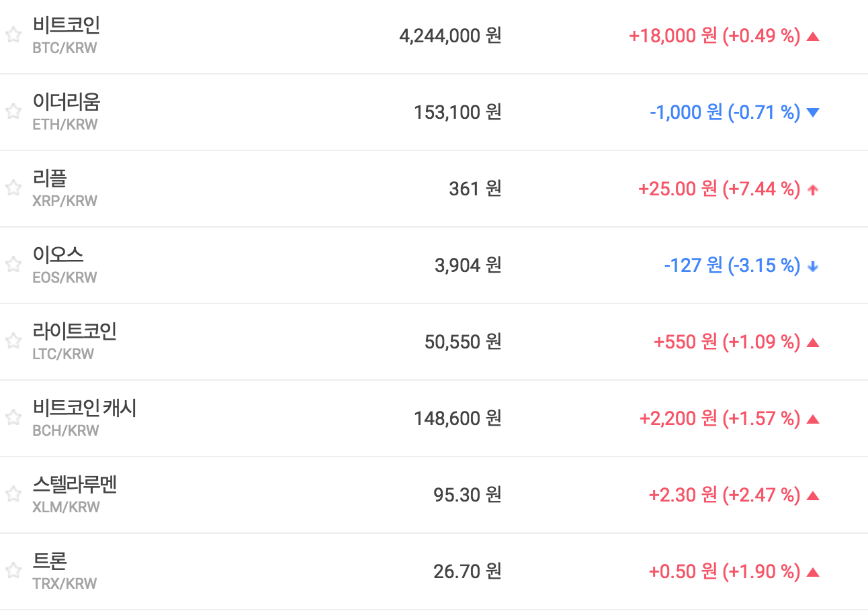This screenshot has height=615, width=868.
Task: Click the red up triangle for Bitcoin
Action: [x=813, y=36]
